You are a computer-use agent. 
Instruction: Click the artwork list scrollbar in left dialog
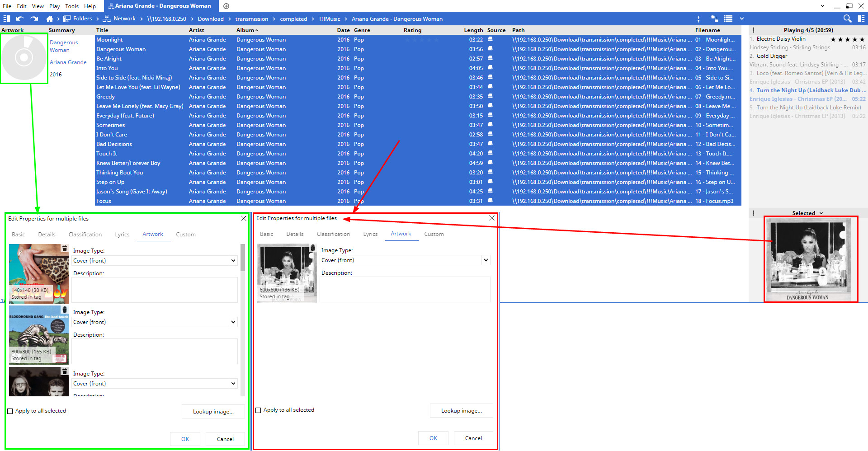[243, 258]
